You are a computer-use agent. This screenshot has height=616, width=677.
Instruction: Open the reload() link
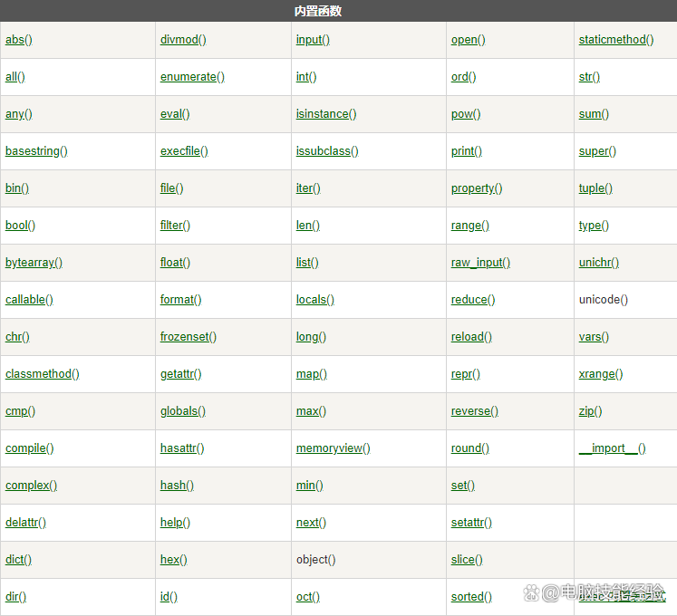tap(471, 337)
